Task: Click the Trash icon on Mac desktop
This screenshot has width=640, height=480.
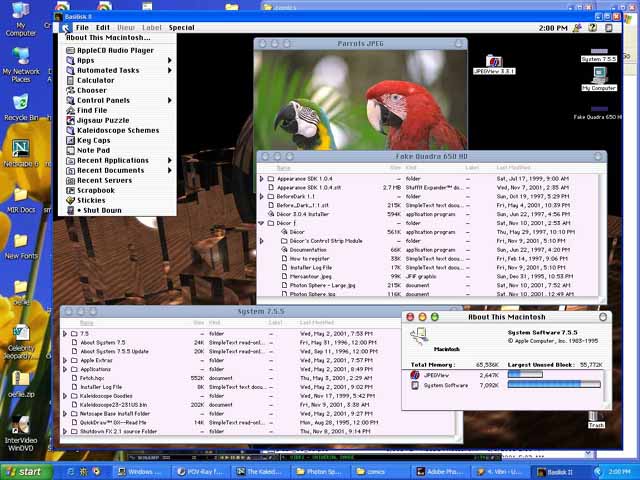Action: coord(596,411)
